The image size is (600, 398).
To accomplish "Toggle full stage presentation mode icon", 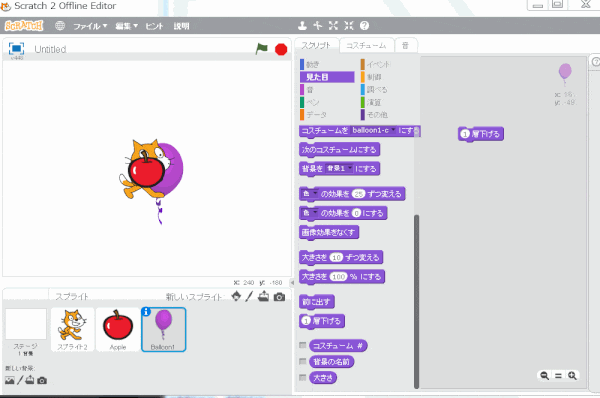I will (16, 49).
